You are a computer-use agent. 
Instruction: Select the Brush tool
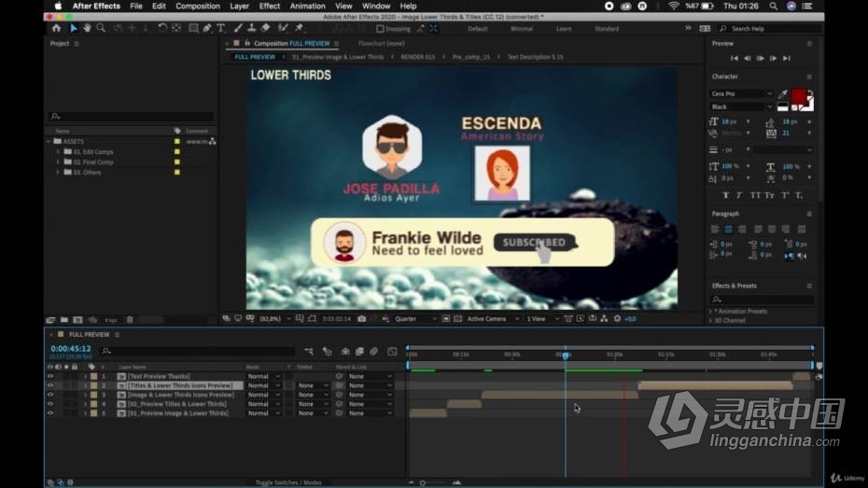point(238,28)
